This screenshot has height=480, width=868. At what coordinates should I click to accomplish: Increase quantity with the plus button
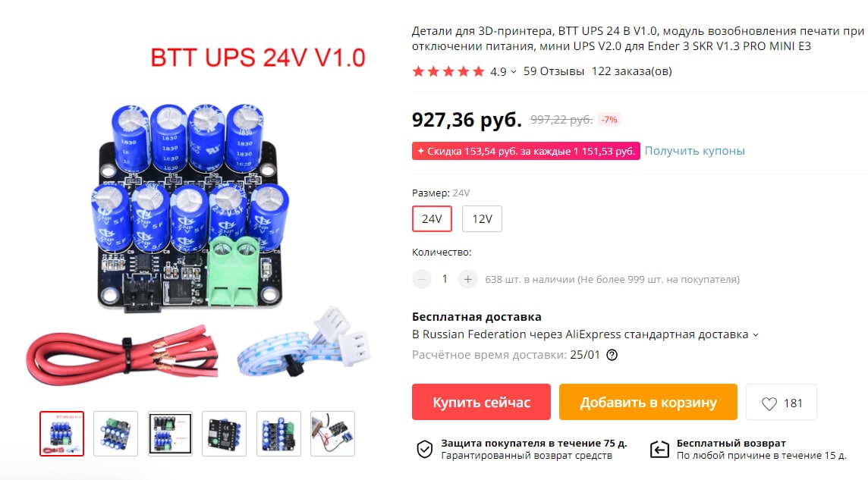click(468, 279)
